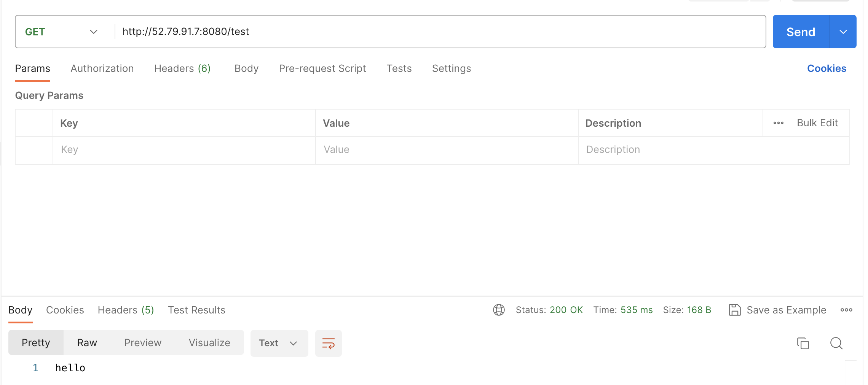868x385 pixels.
Task: Open the Cookies link
Action: pyautogui.click(x=827, y=68)
